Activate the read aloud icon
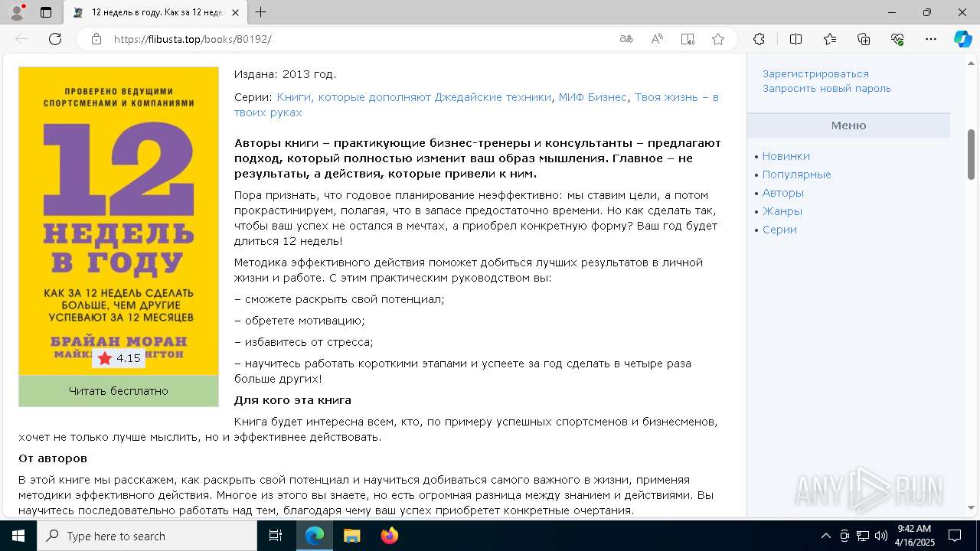980x551 pixels. pos(657,39)
